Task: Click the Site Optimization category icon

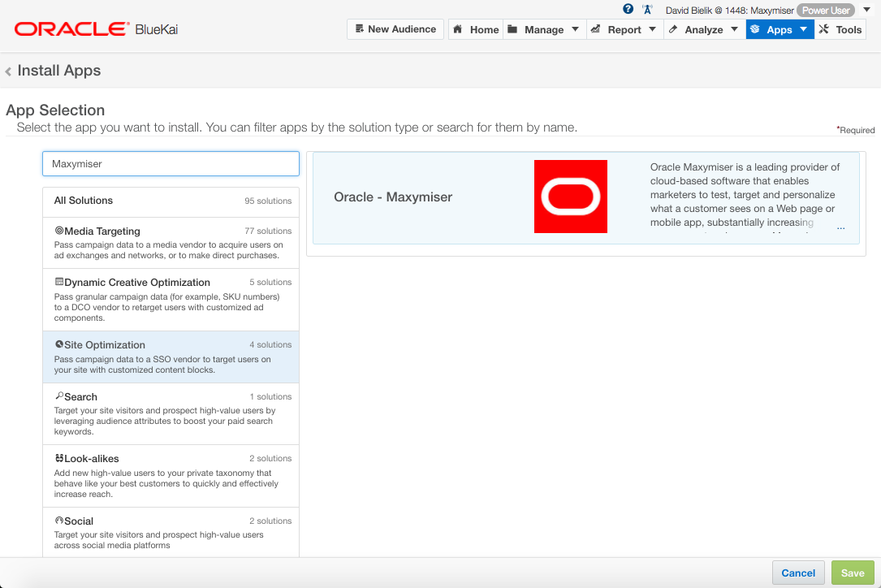Action: (x=59, y=344)
